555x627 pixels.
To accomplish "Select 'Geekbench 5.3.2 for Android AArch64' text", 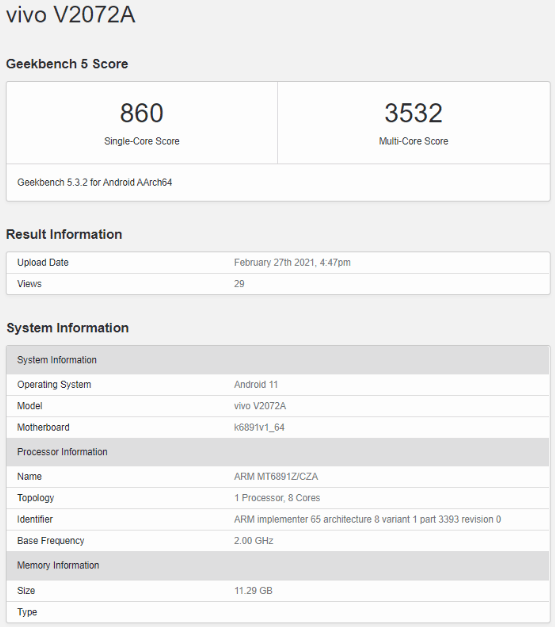I will click(94, 182).
